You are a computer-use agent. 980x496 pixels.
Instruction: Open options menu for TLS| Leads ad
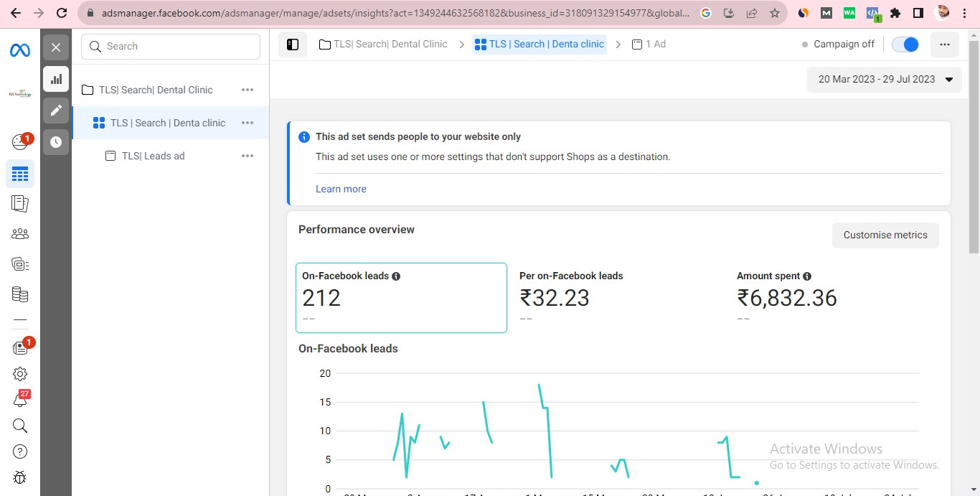point(248,156)
